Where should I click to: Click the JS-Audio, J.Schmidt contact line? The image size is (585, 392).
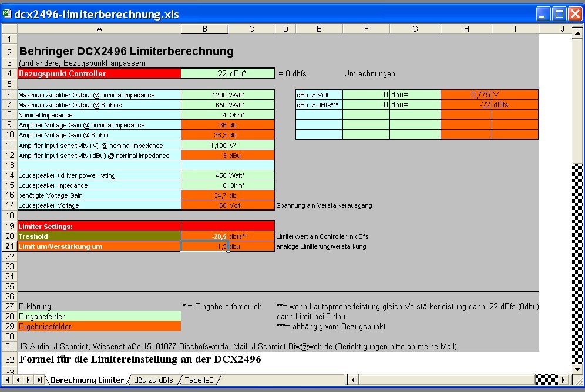[238, 347]
